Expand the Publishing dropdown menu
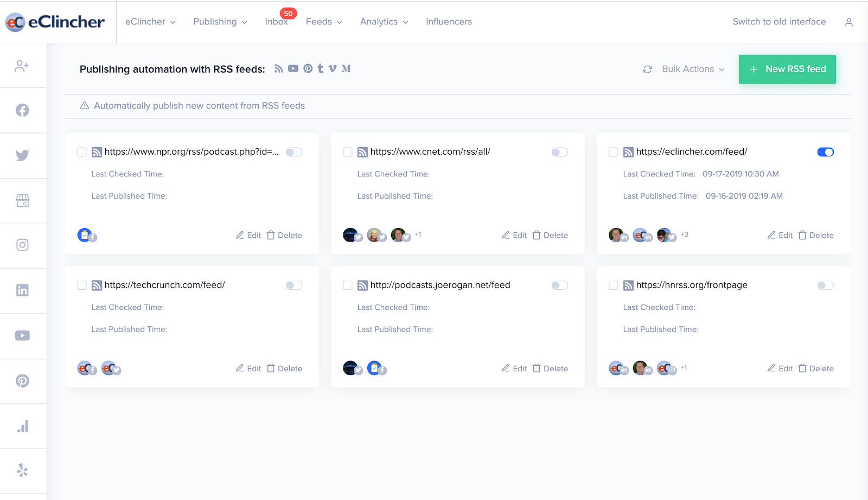This screenshot has width=868, height=500. 220,22
